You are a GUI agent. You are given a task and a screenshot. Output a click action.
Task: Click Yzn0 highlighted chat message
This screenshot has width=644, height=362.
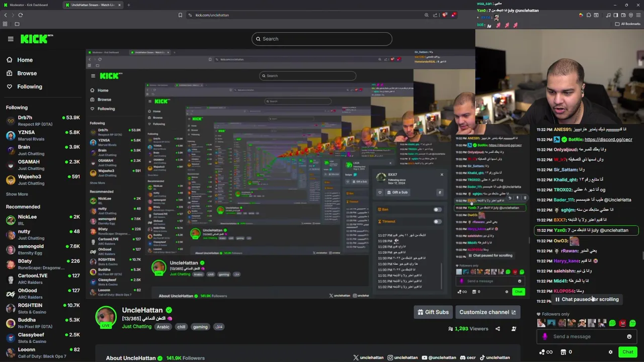coord(586,230)
